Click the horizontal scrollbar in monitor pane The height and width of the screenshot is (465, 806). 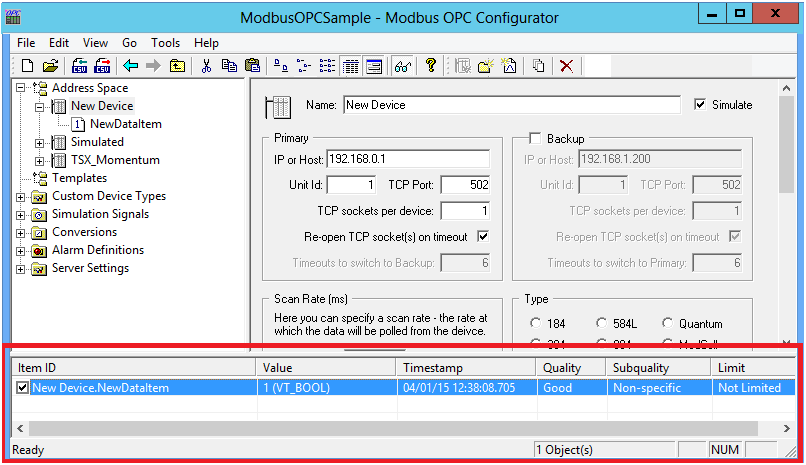pos(393,428)
